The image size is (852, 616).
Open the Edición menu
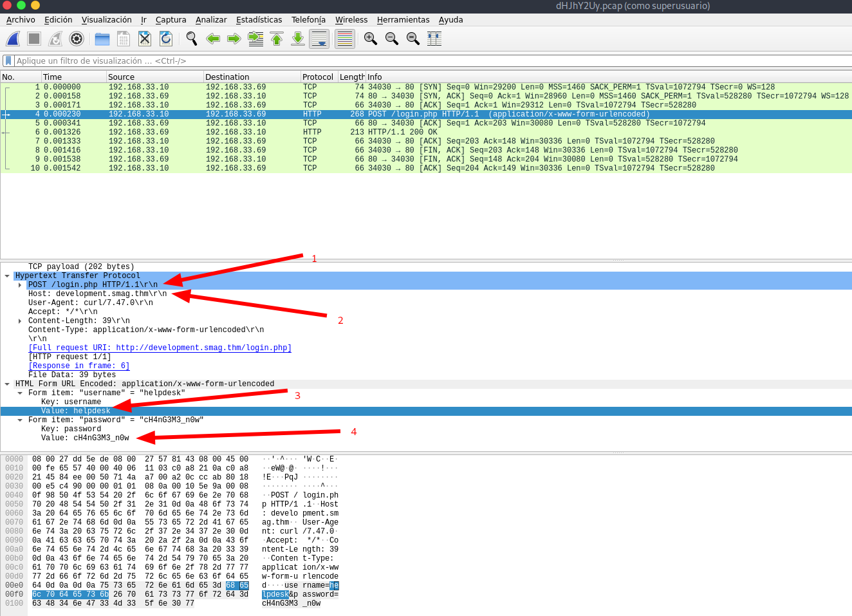[58, 20]
